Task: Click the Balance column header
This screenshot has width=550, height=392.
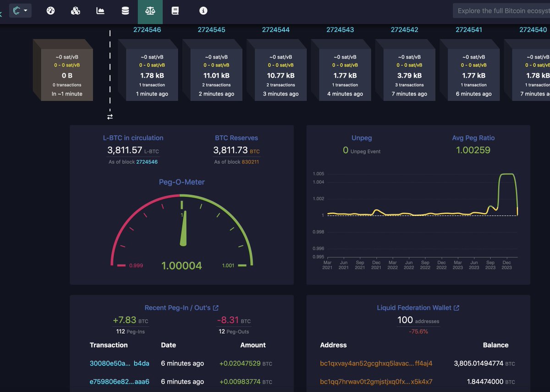Action: point(495,345)
